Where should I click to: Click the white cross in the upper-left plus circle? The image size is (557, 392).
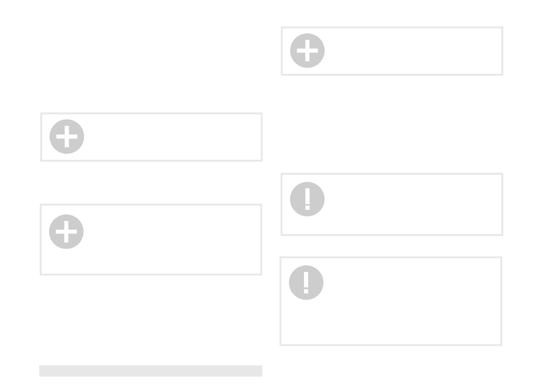tap(67, 136)
